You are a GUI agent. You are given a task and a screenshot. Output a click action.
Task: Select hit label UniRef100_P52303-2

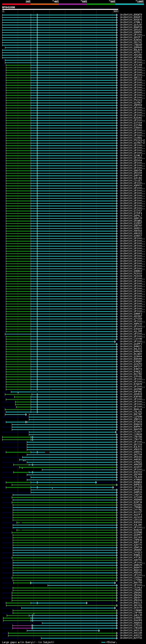pos(132,140)
